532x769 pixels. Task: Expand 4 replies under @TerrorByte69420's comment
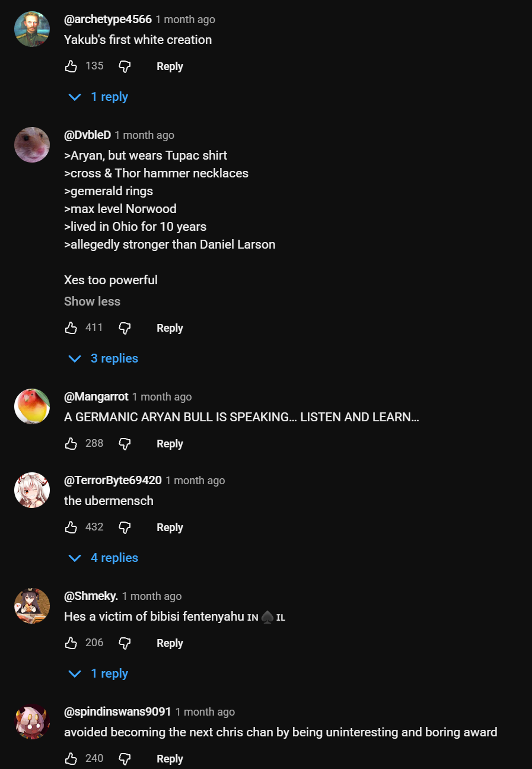pyautogui.click(x=104, y=558)
